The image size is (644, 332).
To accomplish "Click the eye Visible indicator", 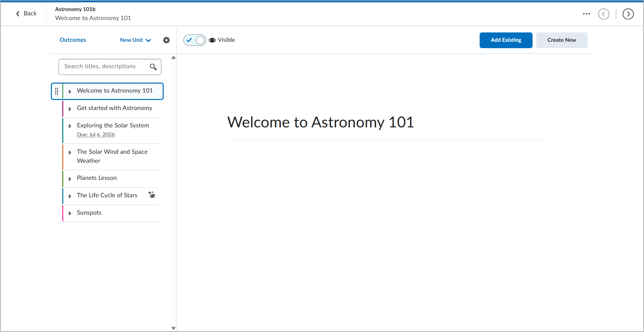I will pos(212,40).
